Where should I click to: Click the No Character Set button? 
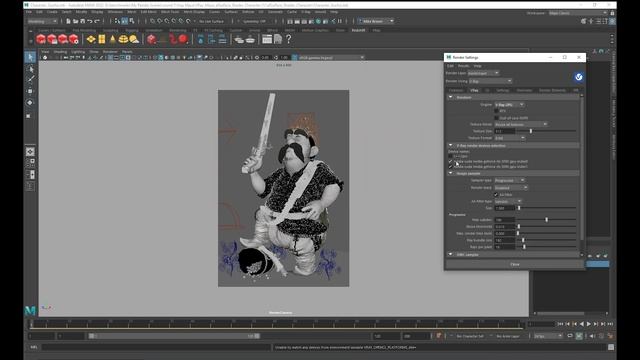click(470, 336)
